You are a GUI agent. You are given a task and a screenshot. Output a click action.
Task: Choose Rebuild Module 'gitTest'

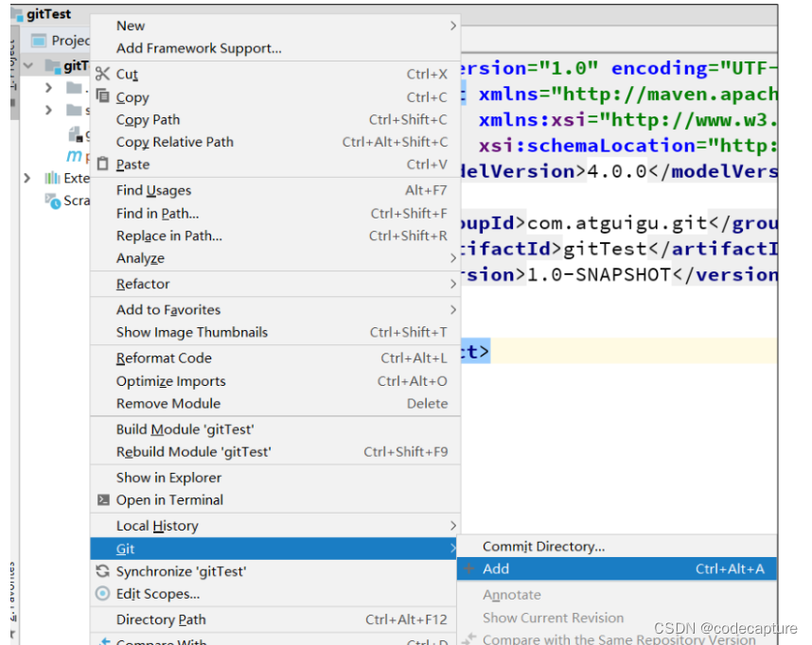tap(275, 451)
